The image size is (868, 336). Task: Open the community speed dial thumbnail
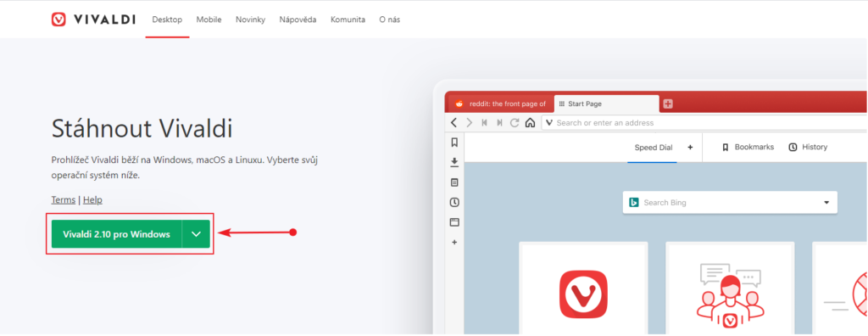[730, 288]
